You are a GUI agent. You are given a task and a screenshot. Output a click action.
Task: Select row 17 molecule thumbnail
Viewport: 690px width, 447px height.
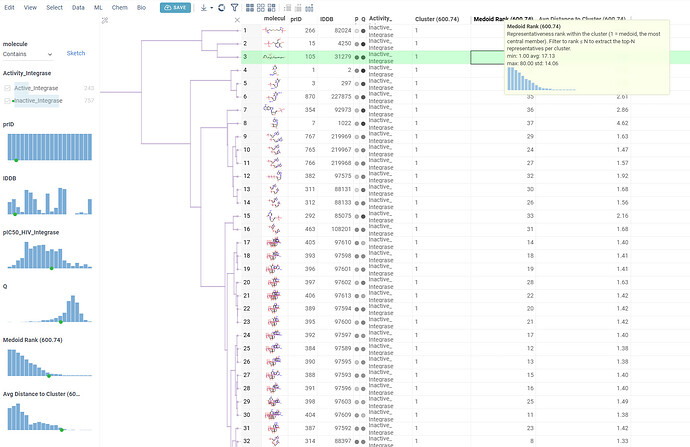pyautogui.click(x=274, y=242)
